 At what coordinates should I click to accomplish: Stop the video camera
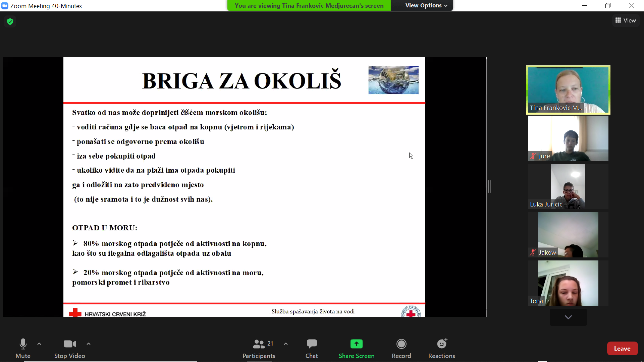[x=70, y=349]
